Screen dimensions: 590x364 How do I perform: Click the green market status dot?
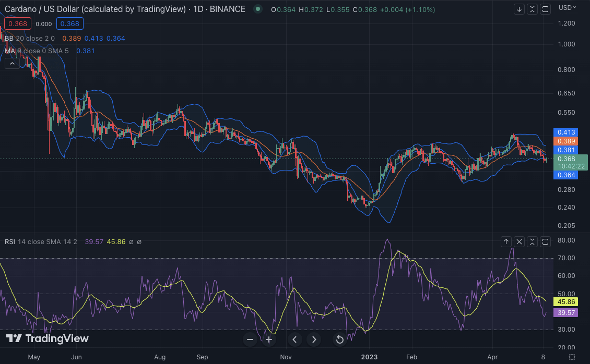(258, 9)
